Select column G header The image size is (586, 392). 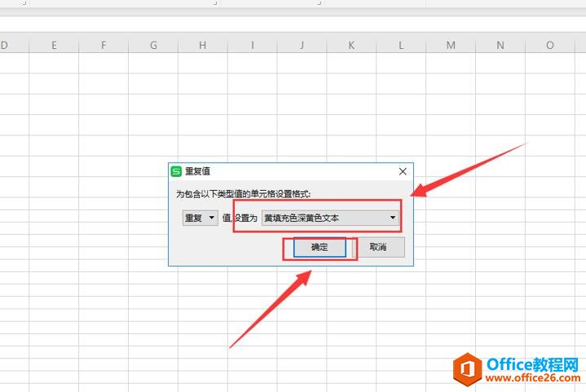point(153,45)
